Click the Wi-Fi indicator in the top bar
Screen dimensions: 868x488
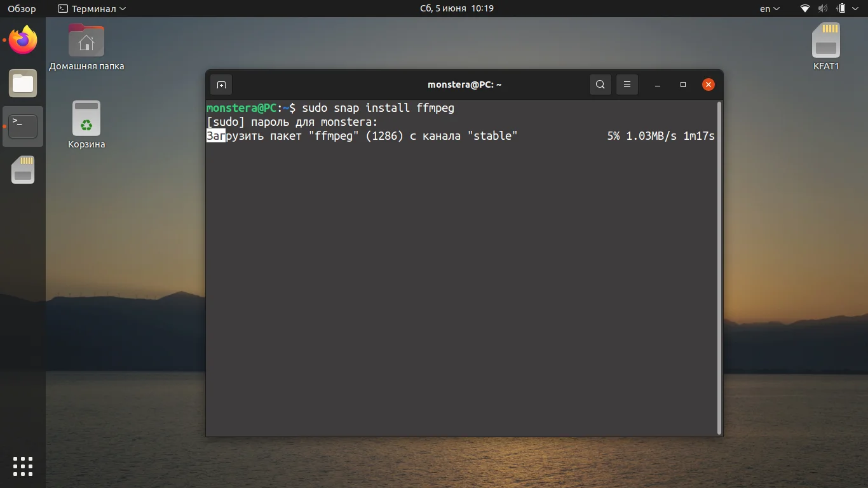click(x=804, y=8)
